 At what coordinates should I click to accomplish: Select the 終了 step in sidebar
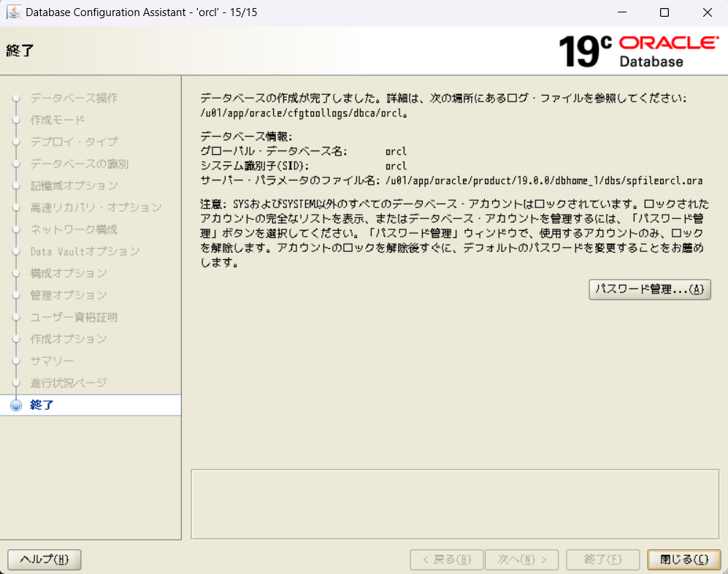(x=42, y=405)
